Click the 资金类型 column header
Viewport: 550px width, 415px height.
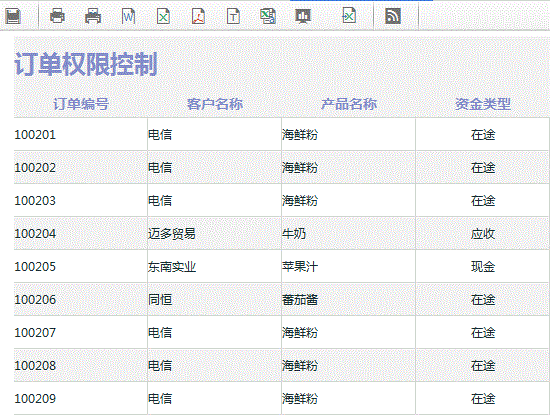point(483,104)
